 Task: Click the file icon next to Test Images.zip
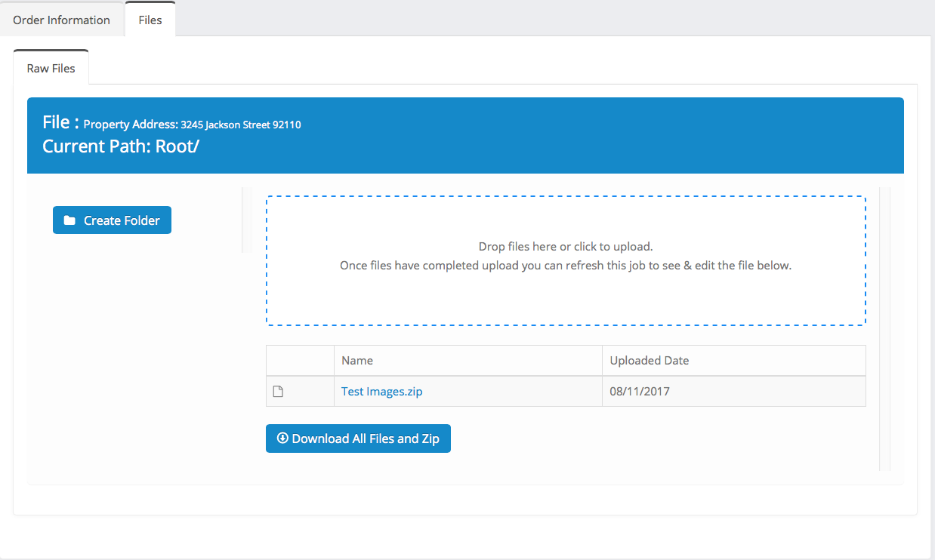278,392
